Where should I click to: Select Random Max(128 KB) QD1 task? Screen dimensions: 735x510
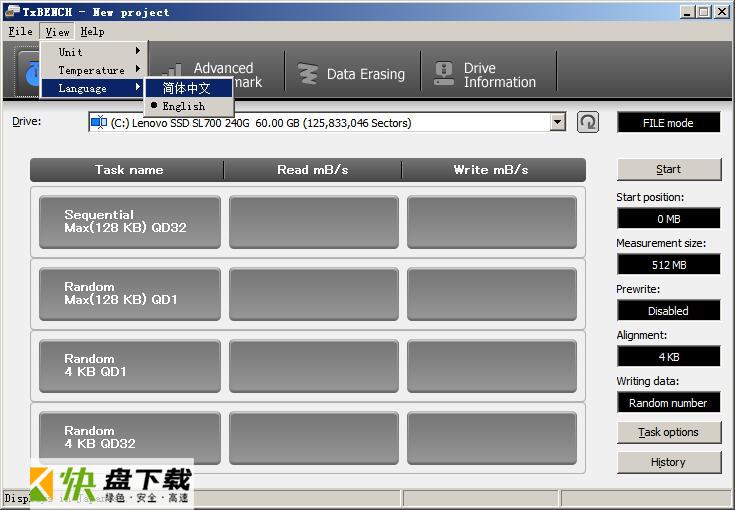(130, 294)
